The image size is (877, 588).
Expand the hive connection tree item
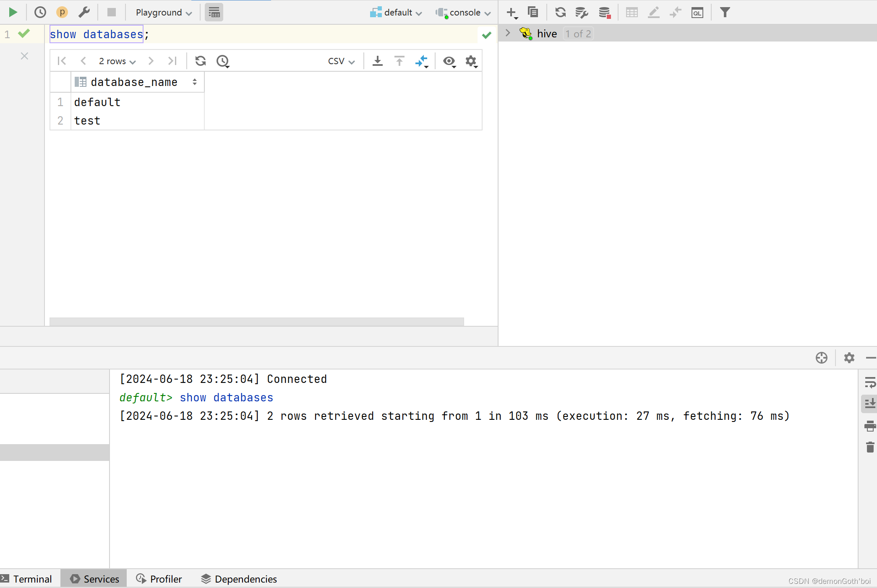click(509, 33)
